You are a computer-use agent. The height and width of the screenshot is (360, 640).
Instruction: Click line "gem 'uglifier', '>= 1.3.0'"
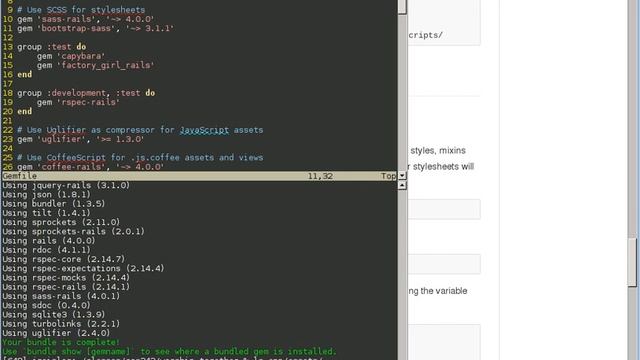80,139
